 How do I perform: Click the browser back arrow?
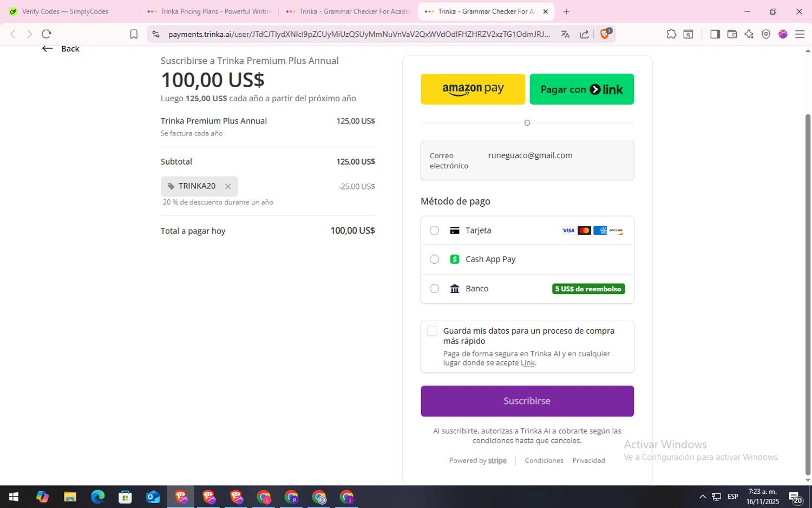[x=13, y=34]
